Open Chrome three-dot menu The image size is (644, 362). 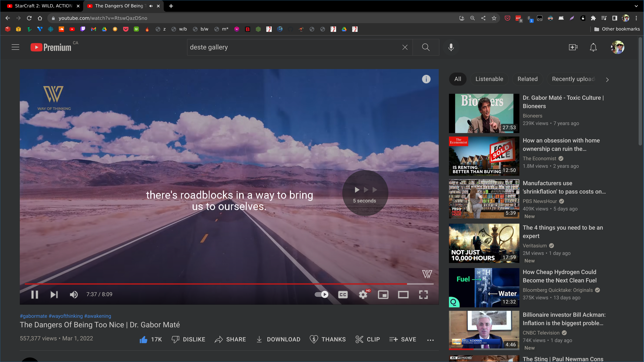[x=636, y=18]
